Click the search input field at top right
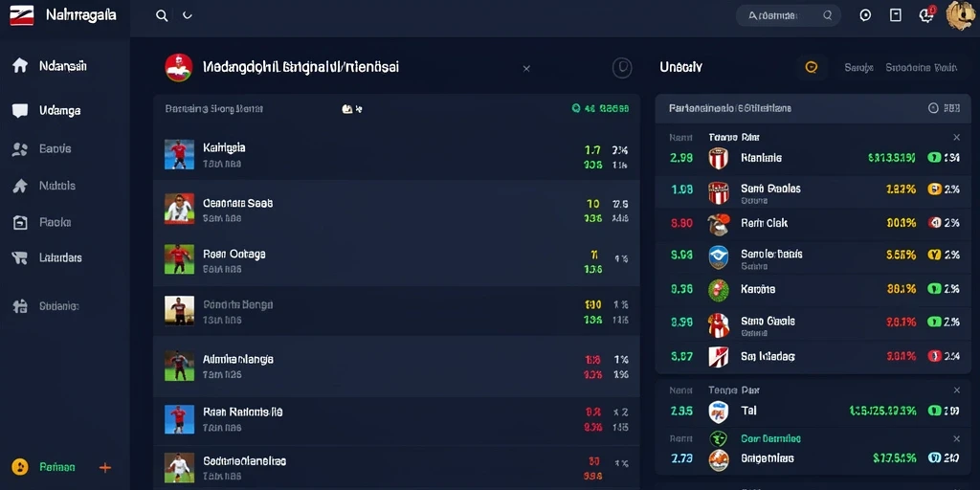The width and height of the screenshot is (980, 490). pos(789,15)
